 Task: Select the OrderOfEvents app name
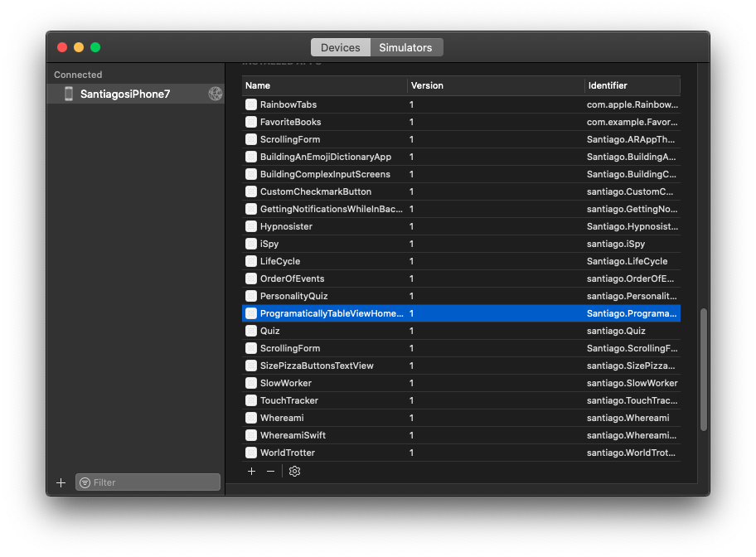pos(292,278)
